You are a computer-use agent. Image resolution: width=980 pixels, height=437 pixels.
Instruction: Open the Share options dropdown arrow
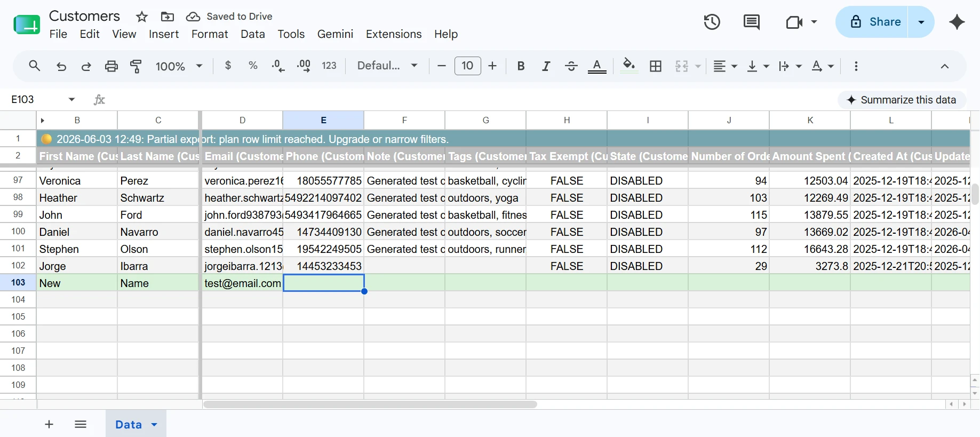[921, 22]
